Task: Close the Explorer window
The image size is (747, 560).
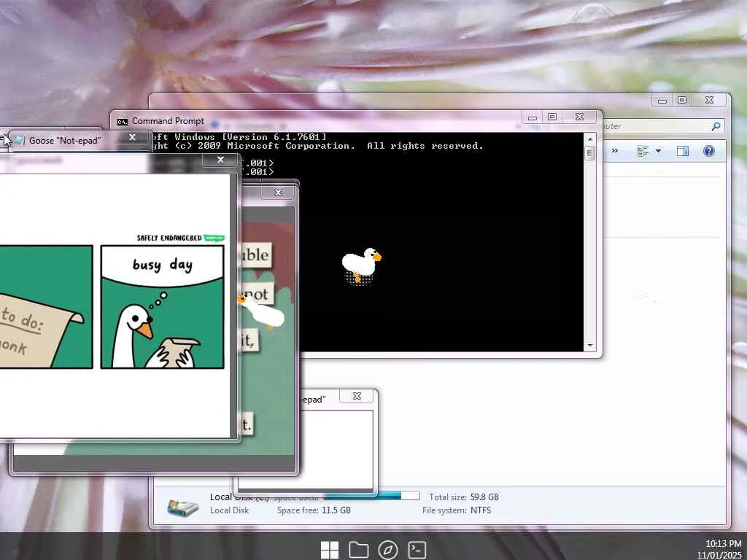Action: (709, 101)
